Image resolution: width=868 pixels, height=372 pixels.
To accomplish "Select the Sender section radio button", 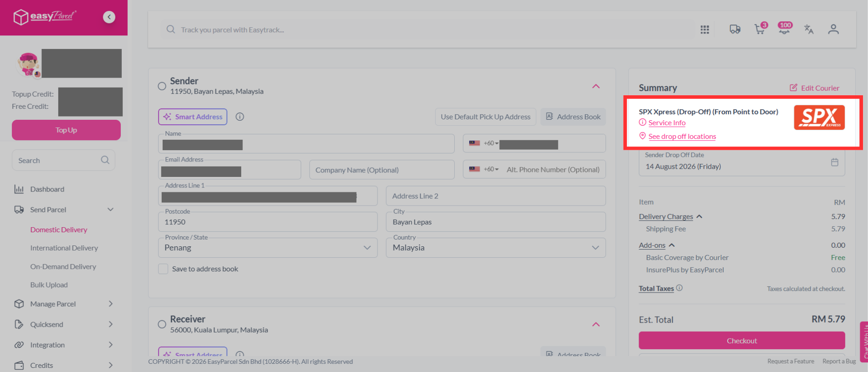I will click(162, 86).
